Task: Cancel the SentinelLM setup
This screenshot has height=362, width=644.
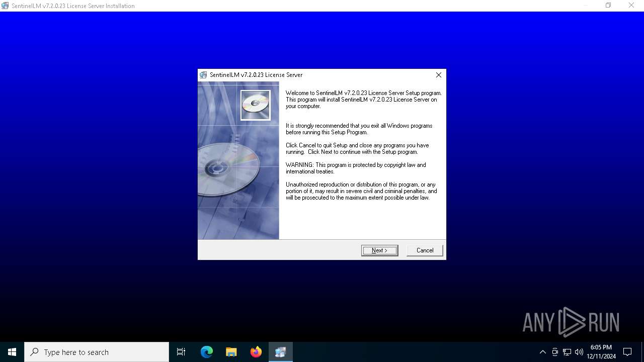Action: (425, 250)
